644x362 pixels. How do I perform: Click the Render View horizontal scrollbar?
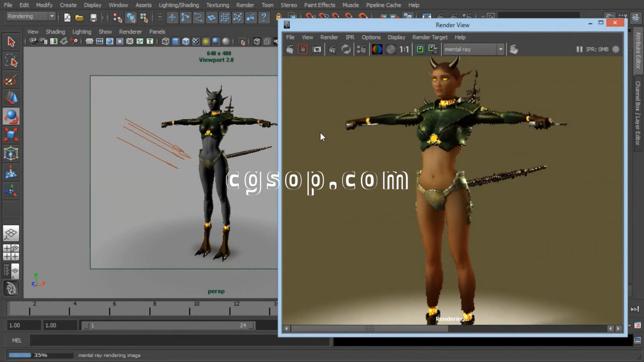pyautogui.click(x=452, y=329)
